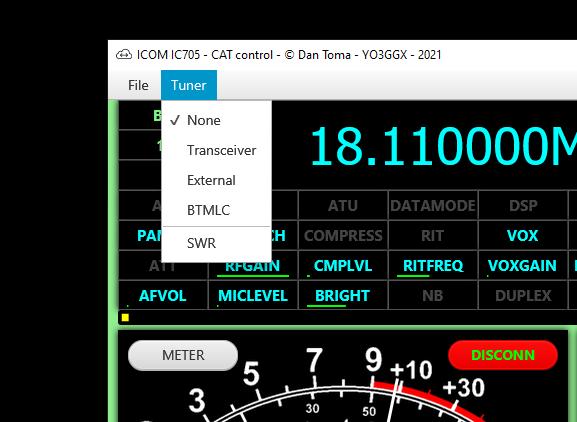This screenshot has width=577, height=422.
Task: Select BTMLC tuner option
Action: point(216,210)
